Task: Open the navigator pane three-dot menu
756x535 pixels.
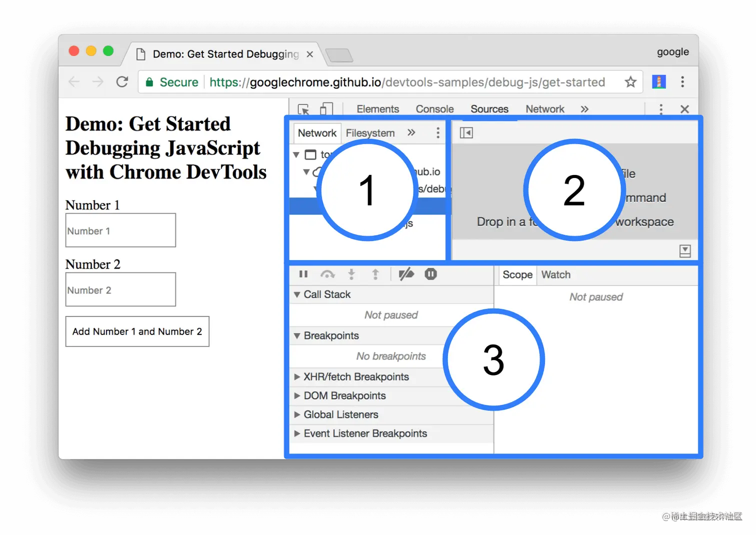Action: click(x=438, y=132)
